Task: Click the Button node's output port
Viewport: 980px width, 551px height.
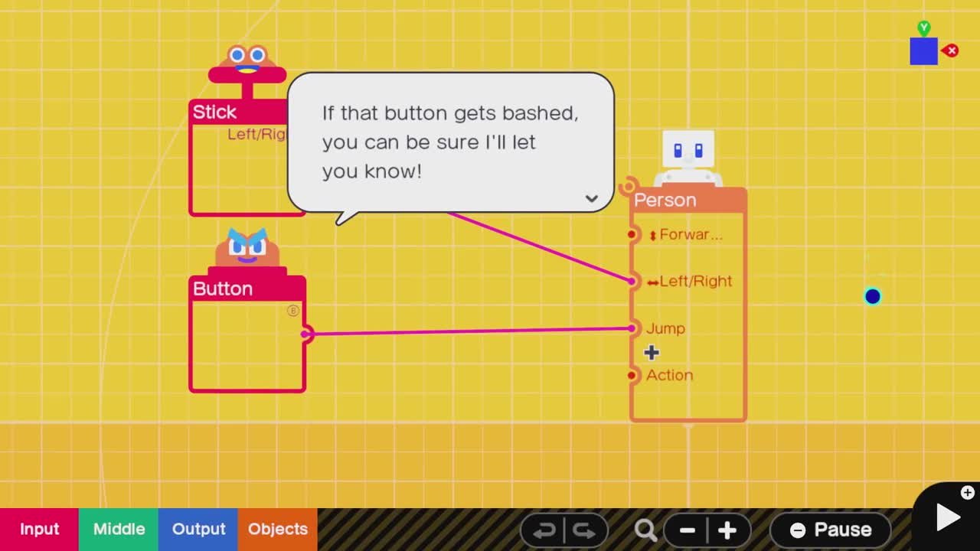Action: point(306,334)
